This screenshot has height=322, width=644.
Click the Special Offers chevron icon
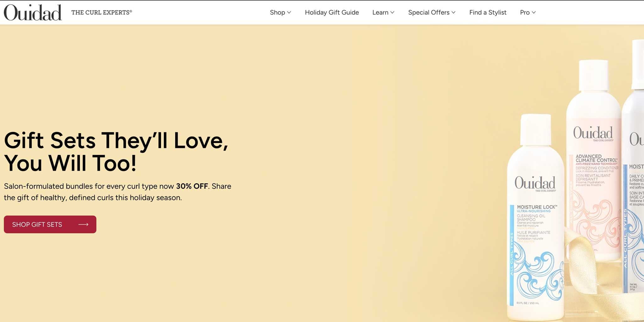click(x=453, y=13)
